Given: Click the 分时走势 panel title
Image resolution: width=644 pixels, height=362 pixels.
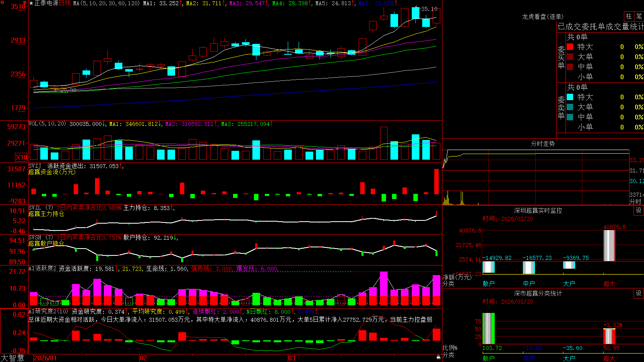Looking at the screenshot, I should click(x=543, y=144).
